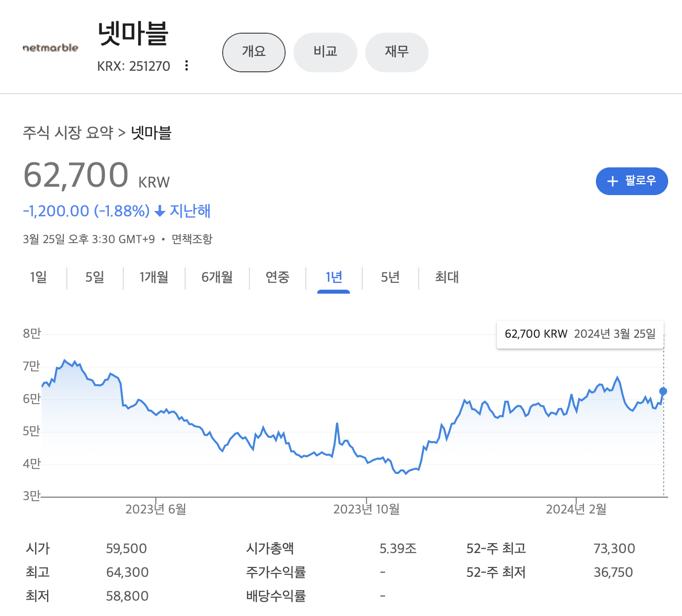Open the three-dot menu beside KRX: 251270
This screenshot has width=682, height=616.
click(187, 66)
